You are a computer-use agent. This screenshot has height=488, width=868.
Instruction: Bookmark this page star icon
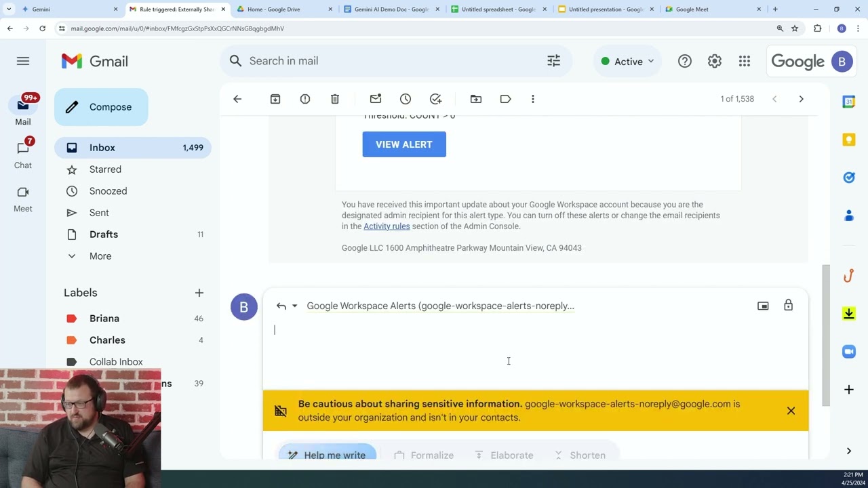(x=795, y=28)
